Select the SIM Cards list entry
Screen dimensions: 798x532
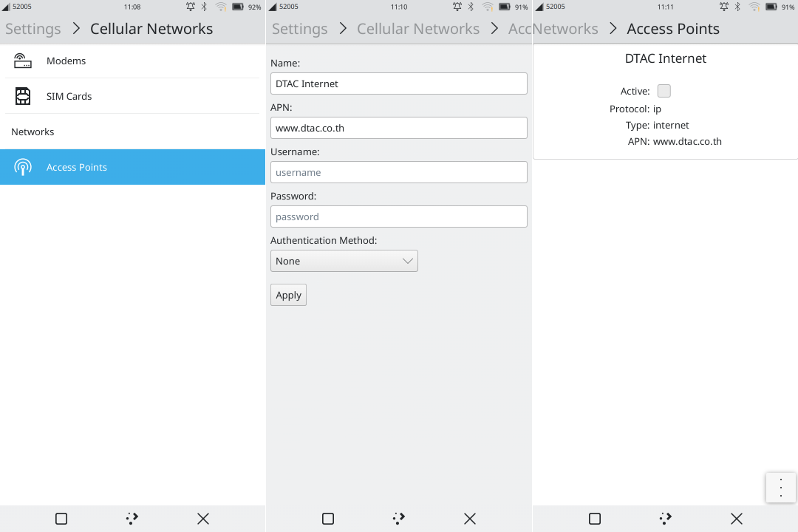pyautogui.click(x=132, y=96)
